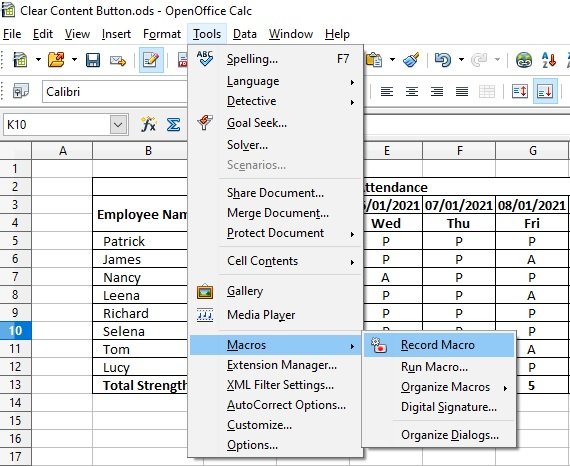Click the Align Left icon
Image resolution: width=570 pixels, height=466 pixels.
[387, 91]
